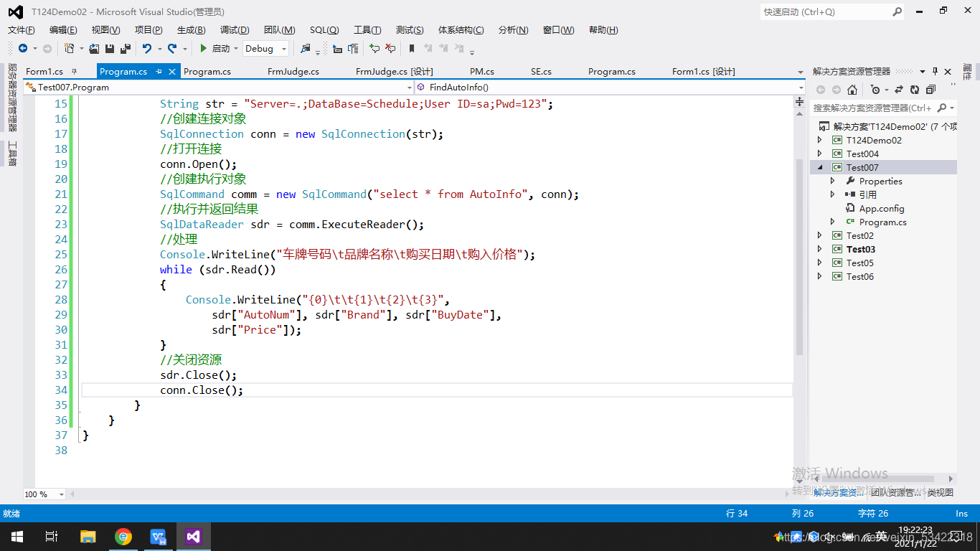
Task: Click the navigate backward arrow icon
Action: [23, 49]
